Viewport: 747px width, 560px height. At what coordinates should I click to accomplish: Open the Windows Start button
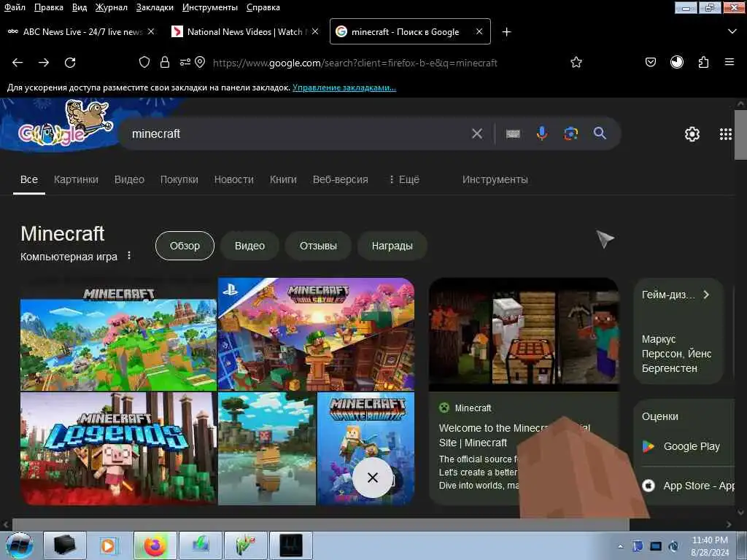[x=20, y=545]
